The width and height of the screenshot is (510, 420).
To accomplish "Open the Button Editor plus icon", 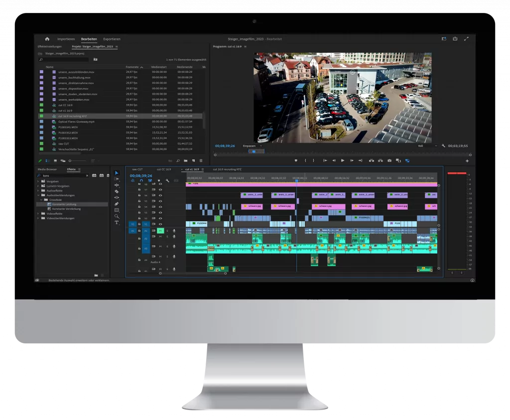I will 467,161.
